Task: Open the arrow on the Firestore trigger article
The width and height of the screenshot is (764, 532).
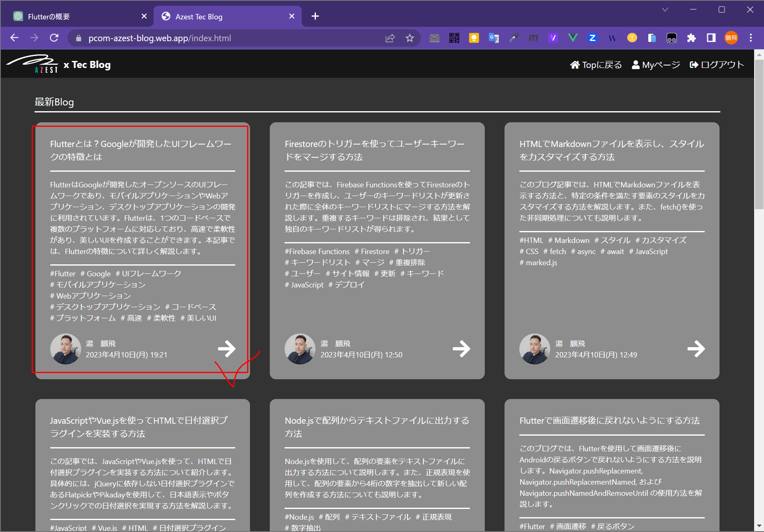Action: click(x=461, y=349)
